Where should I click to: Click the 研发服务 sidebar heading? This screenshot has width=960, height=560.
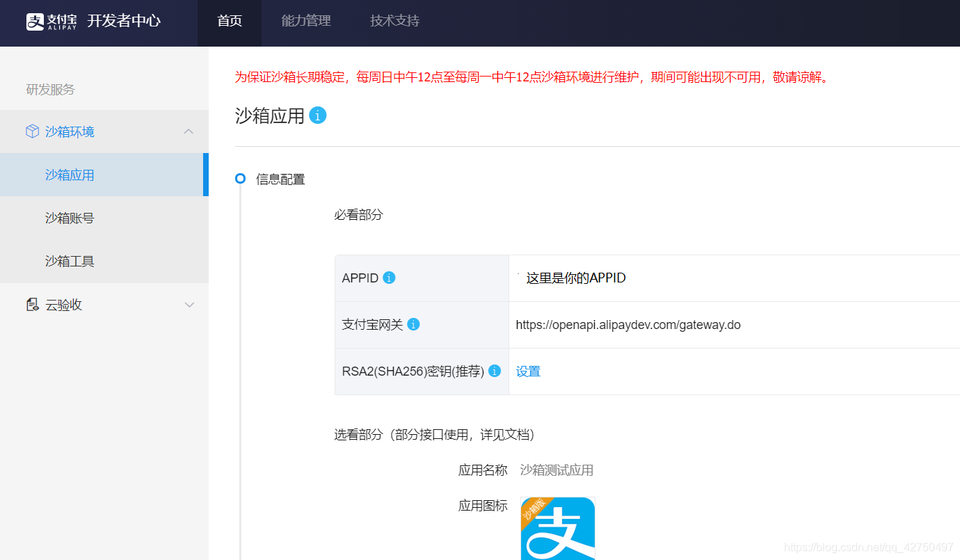point(50,89)
